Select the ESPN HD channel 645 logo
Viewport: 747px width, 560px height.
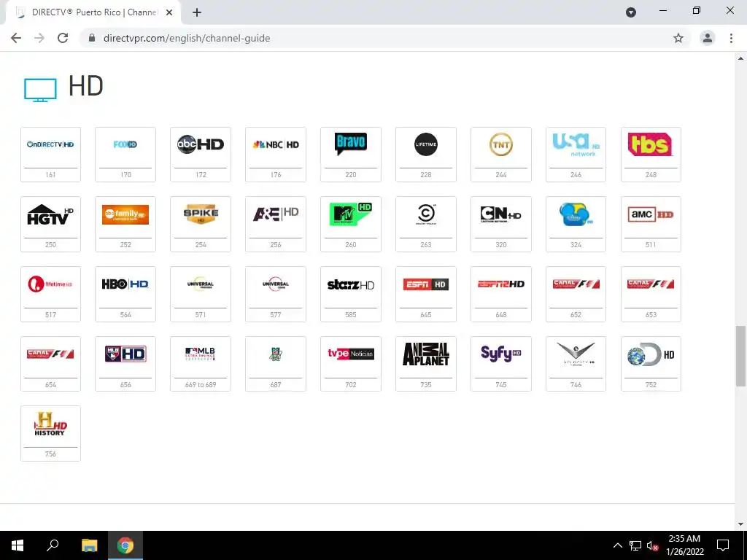426,284
